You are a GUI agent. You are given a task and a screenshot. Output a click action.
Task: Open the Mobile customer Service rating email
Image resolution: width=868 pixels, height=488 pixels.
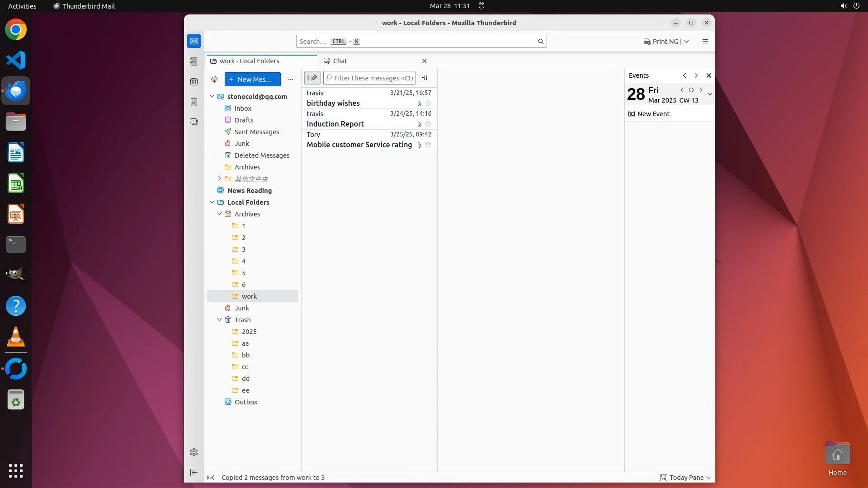pos(359,145)
